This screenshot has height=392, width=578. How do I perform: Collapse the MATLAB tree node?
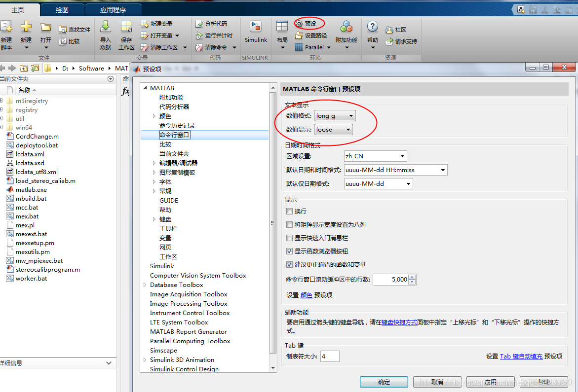pyautogui.click(x=145, y=88)
